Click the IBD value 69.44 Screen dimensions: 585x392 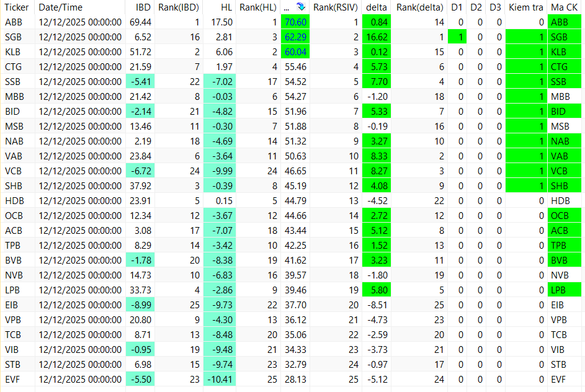pos(141,22)
